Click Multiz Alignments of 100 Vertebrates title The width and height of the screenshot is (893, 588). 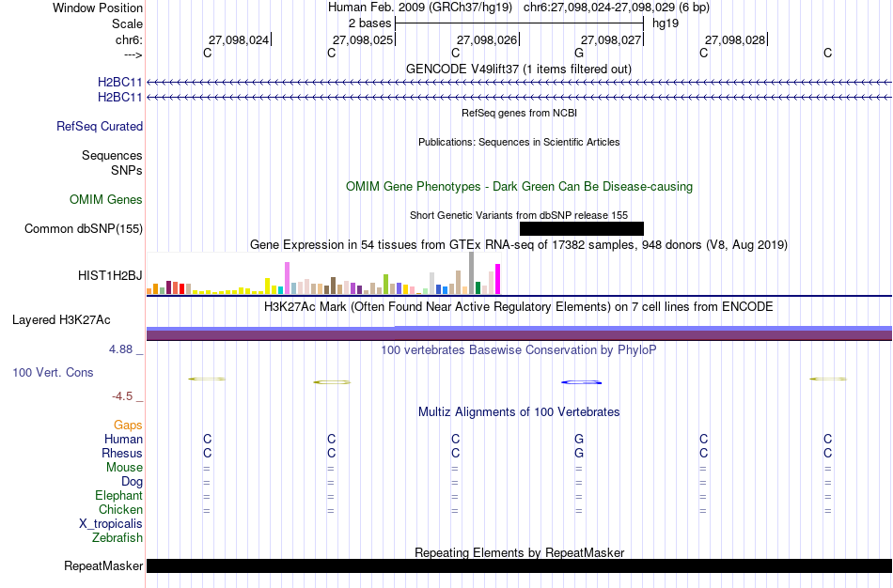pos(519,411)
